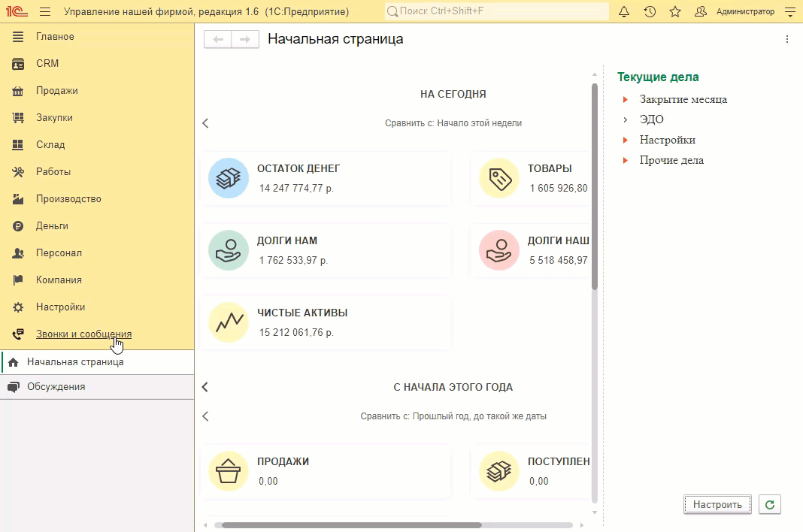Expand the Прочие дела item
The width and height of the screenshot is (803, 532).
tap(625, 160)
